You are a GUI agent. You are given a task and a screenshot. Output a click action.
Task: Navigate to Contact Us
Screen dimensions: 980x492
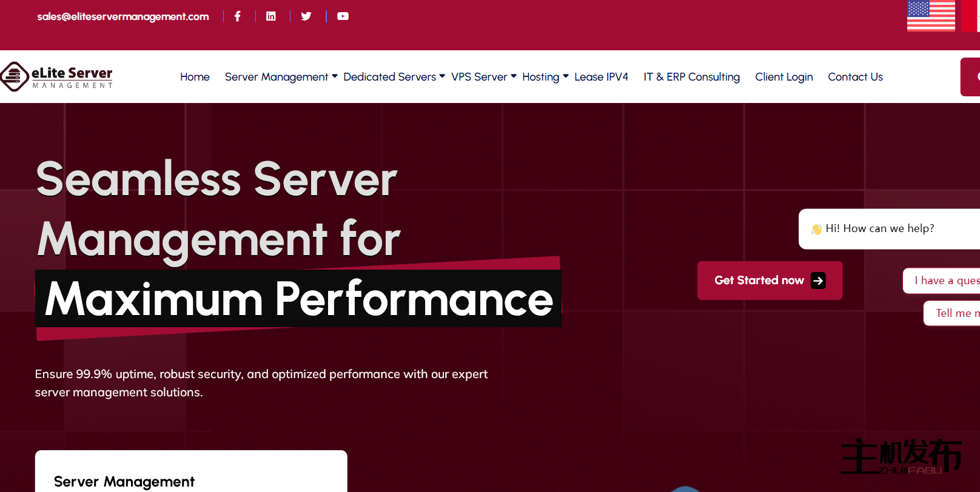(x=855, y=77)
